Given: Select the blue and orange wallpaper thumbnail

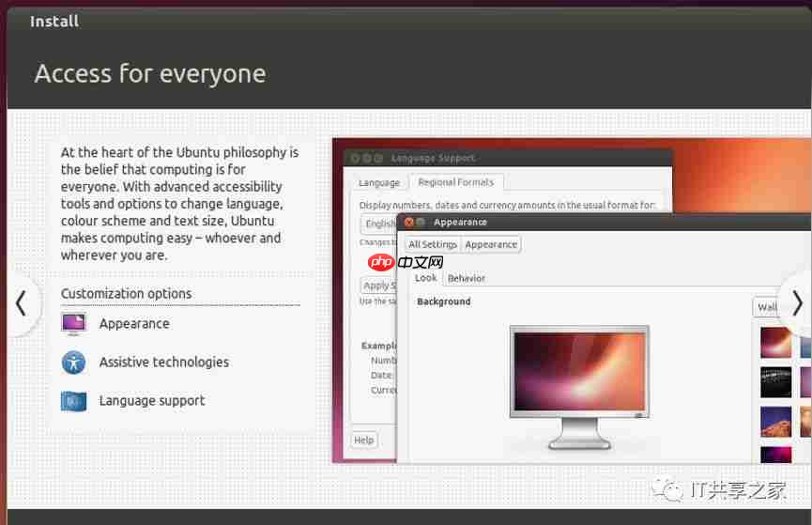Looking at the screenshot, I should (775, 422).
